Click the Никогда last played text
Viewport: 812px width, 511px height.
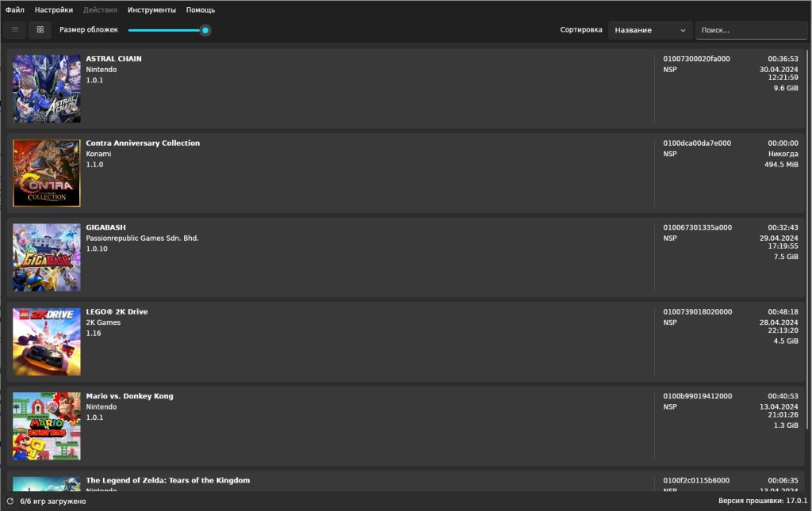[x=783, y=154]
